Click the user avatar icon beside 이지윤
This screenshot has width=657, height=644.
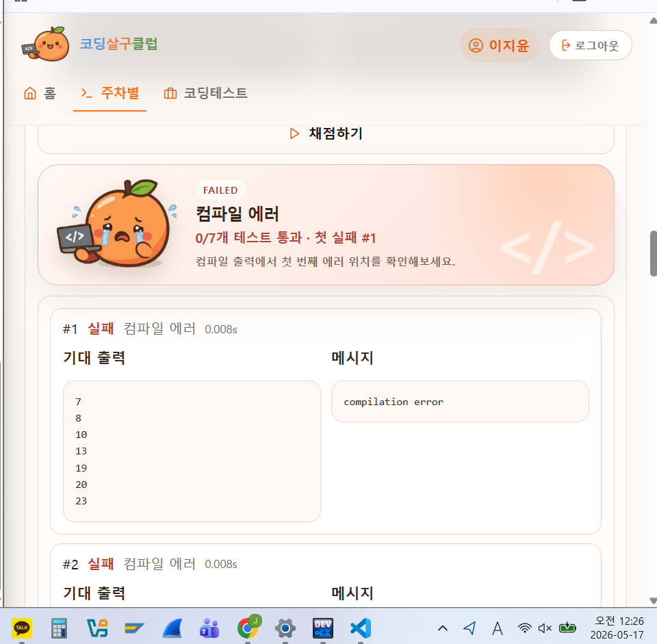(476, 45)
